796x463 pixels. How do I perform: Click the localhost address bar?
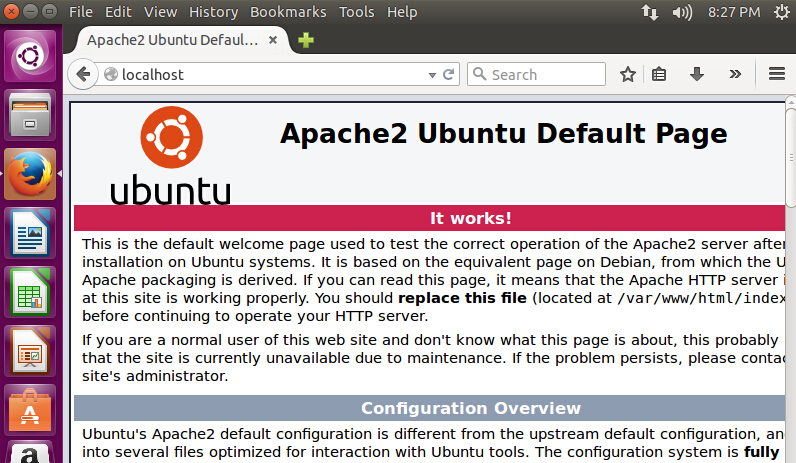pos(270,74)
